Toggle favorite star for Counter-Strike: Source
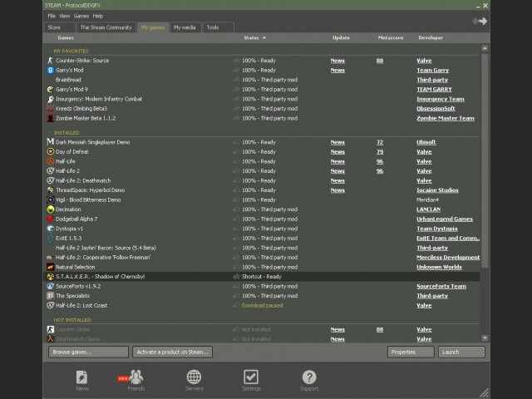This screenshot has height=399, width=532. point(236,61)
